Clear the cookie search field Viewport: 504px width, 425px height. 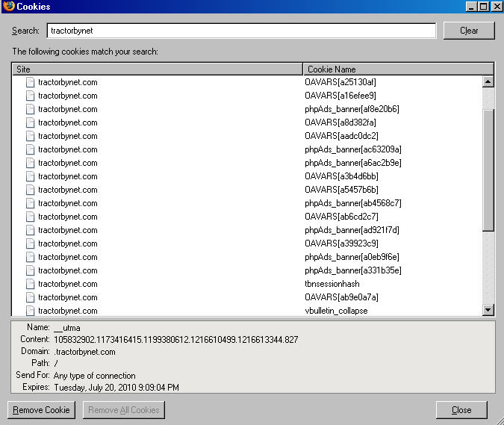(x=469, y=31)
